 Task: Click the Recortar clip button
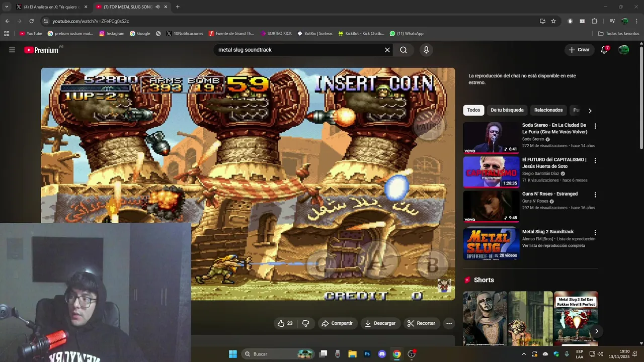[421, 323]
